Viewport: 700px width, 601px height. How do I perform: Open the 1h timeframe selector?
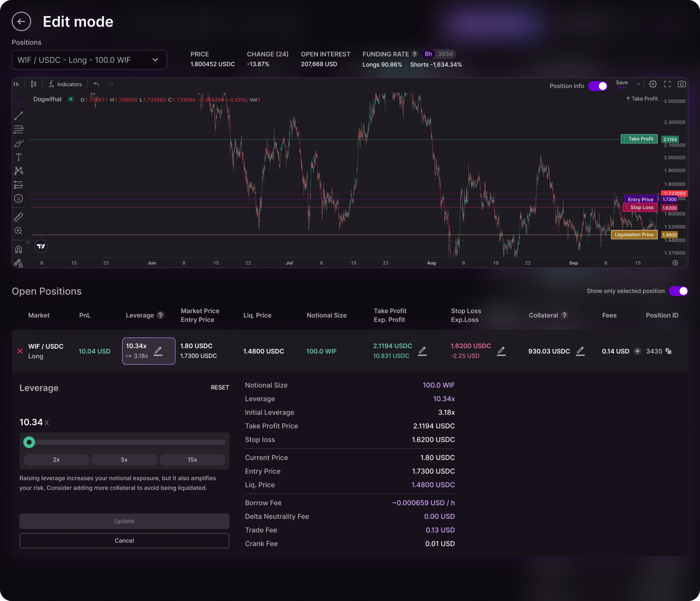click(x=16, y=84)
